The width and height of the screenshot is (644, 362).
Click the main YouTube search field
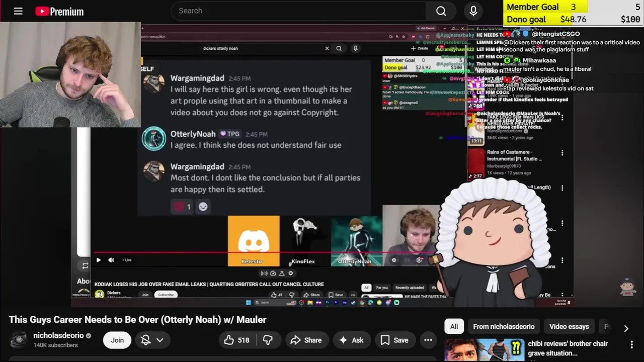click(x=298, y=11)
